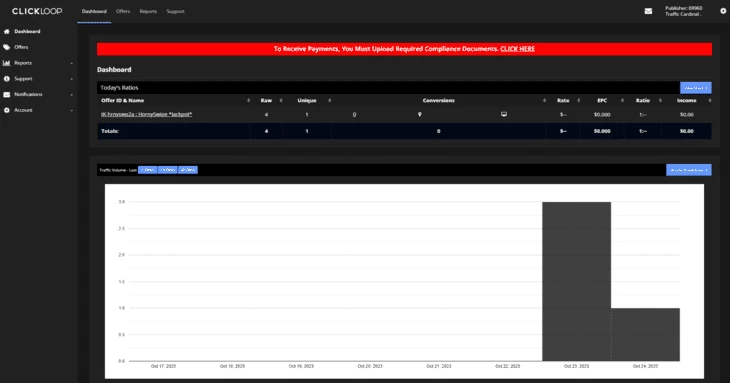730x383 pixels.
Task: Click the Dashboard home icon in sidebar
Action: [x=7, y=32]
